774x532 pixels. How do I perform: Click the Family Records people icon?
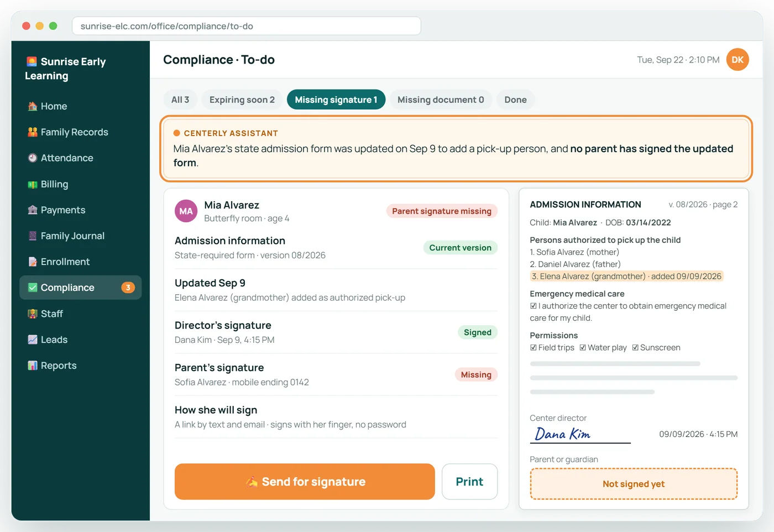(33, 132)
